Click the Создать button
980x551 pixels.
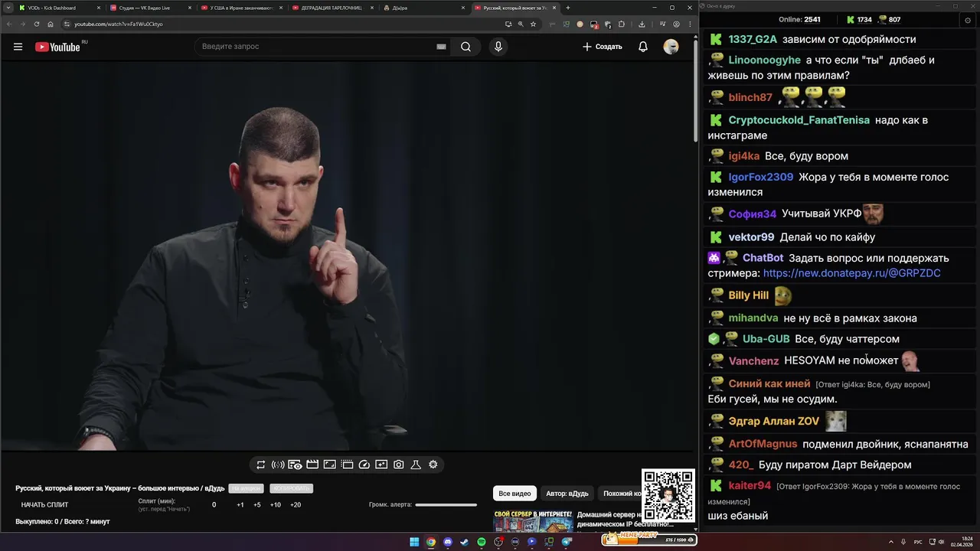coord(603,47)
